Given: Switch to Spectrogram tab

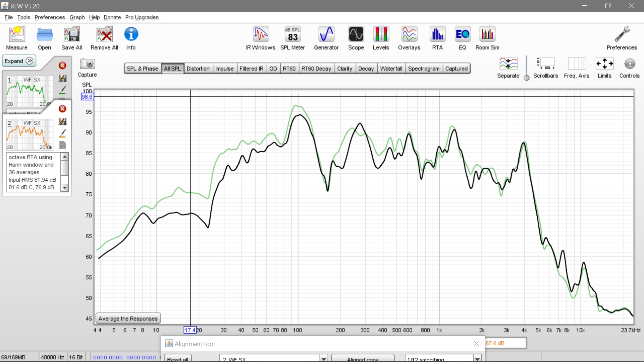Looking at the screenshot, I should point(424,69).
